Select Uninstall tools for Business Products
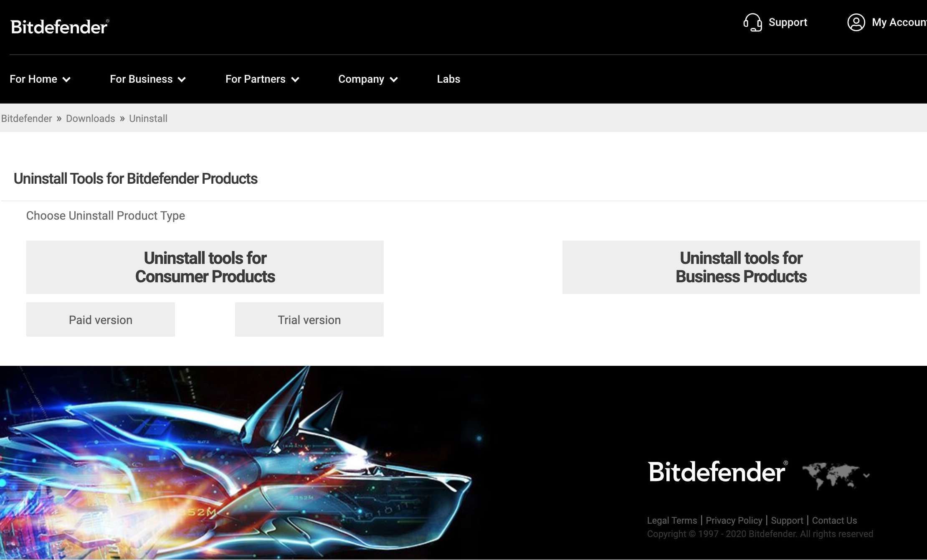 741,267
